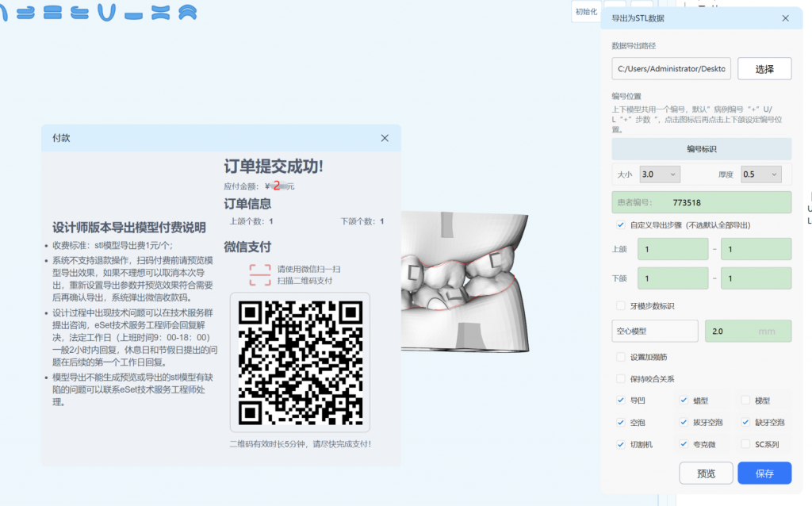Click the 初始化 button
The height and width of the screenshot is (506, 812).
pyautogui.click(x=586, y=12)
